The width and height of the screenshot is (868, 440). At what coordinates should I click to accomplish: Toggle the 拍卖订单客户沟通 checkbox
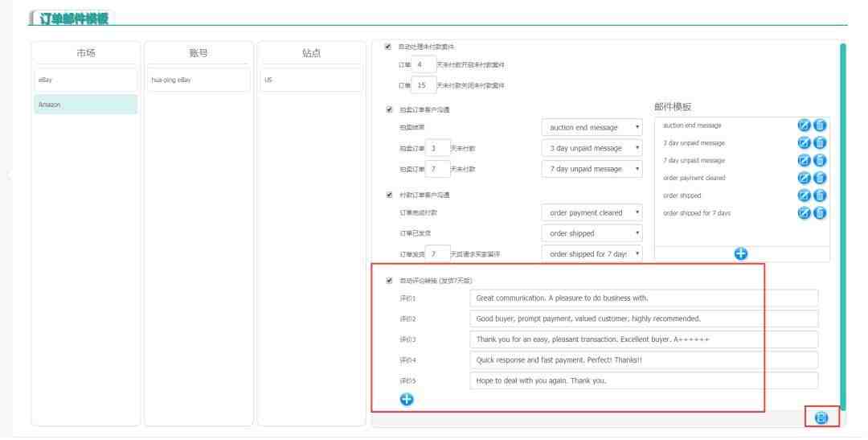pyautogui.click(x=389, y=109)
